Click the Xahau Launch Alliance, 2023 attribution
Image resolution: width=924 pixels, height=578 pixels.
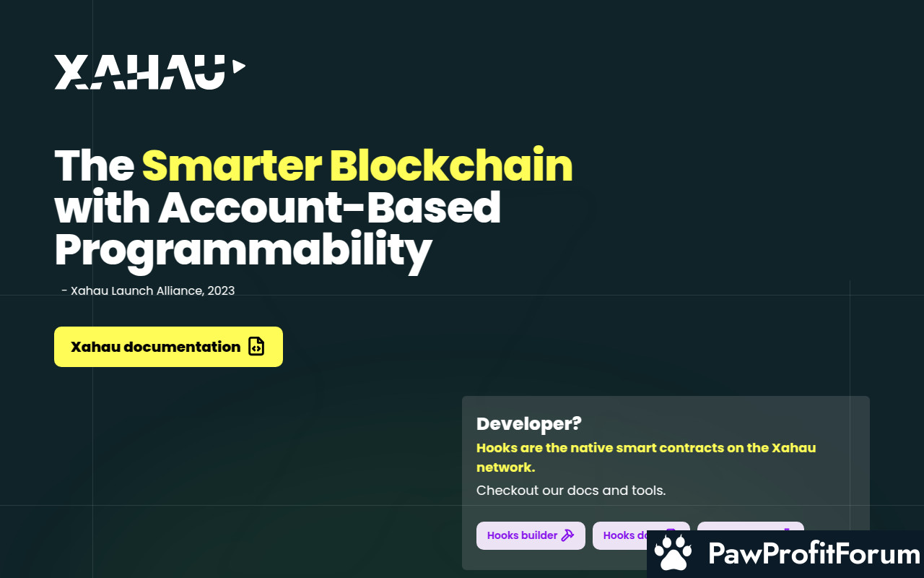click(148, 290)
